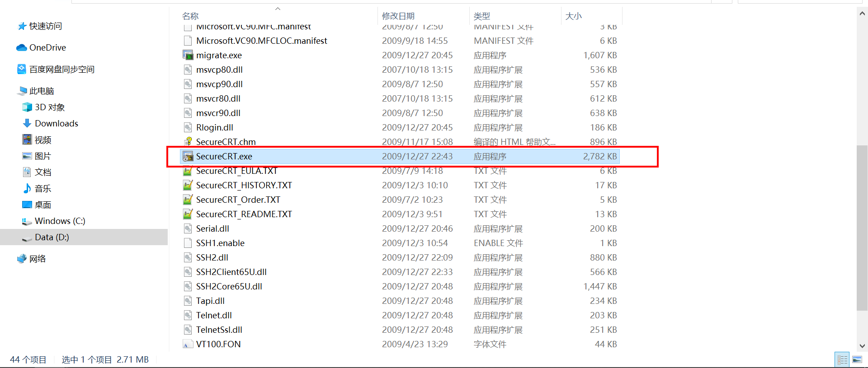
Task: Click the Windows (C:) drive icon
Action: click(27, 221)
